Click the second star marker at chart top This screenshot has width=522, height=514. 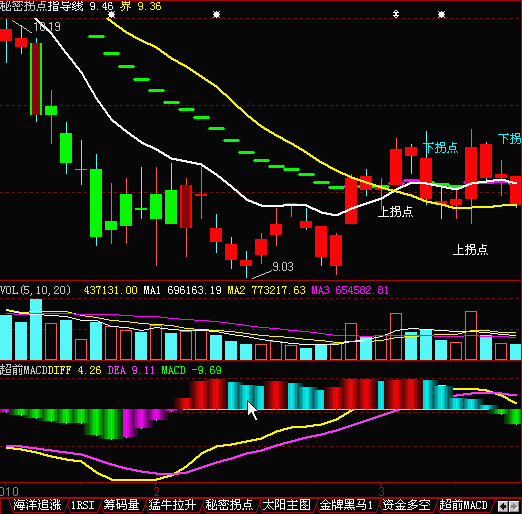pyautogui.click(x=217, y=14)
